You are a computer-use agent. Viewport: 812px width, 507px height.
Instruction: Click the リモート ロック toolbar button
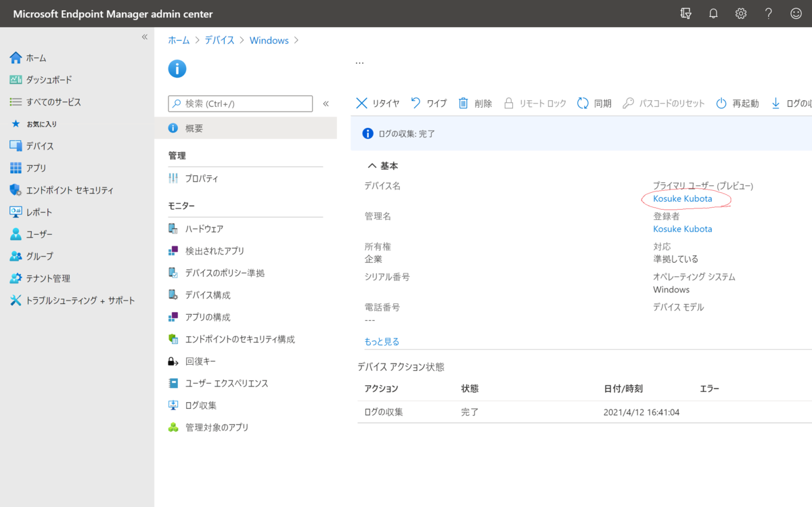535,104
